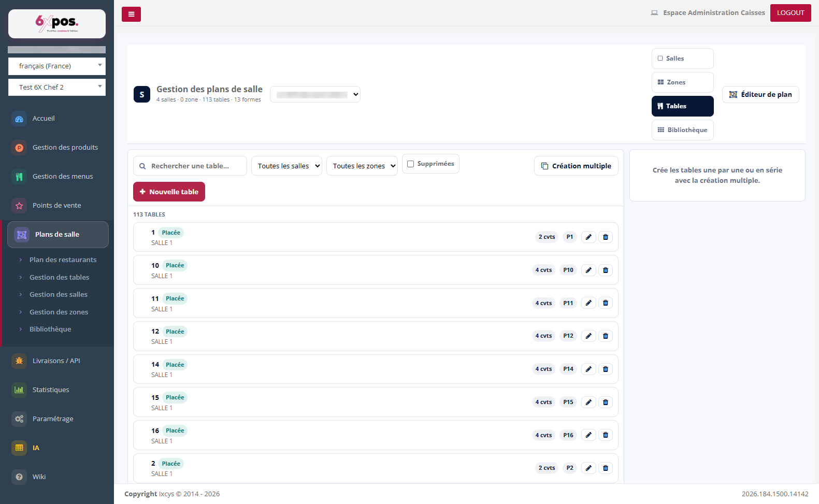The width and height of the screenshot is (819, 504).
Task: Open Statistiques chart icon
Action: [19, 390]
